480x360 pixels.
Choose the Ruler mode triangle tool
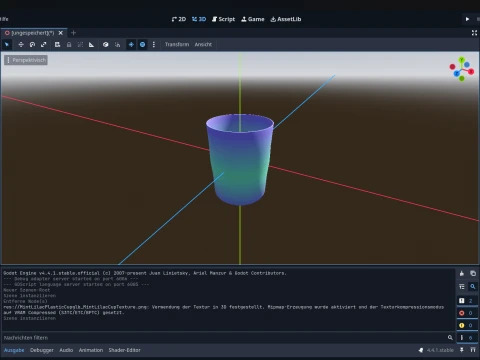91,44
